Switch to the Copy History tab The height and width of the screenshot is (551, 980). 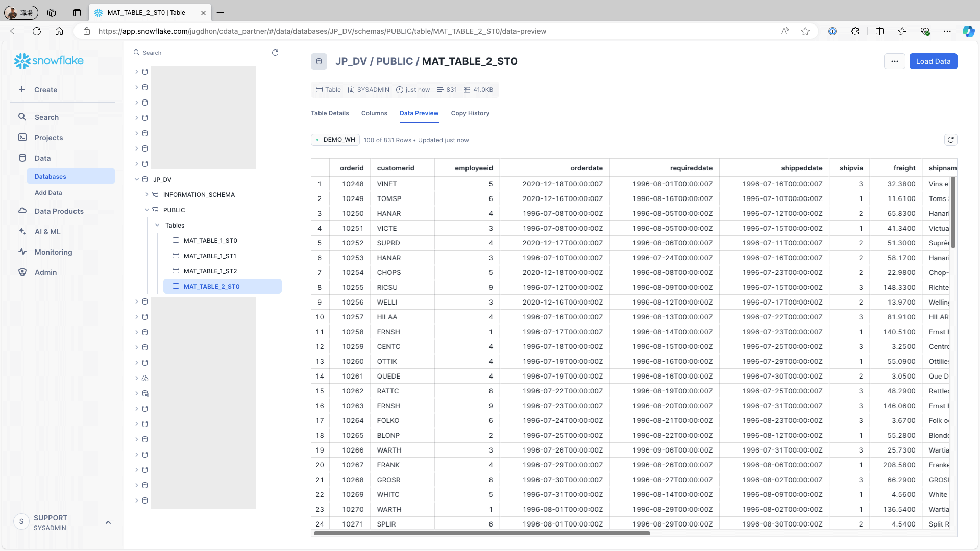tap(470, 113)
